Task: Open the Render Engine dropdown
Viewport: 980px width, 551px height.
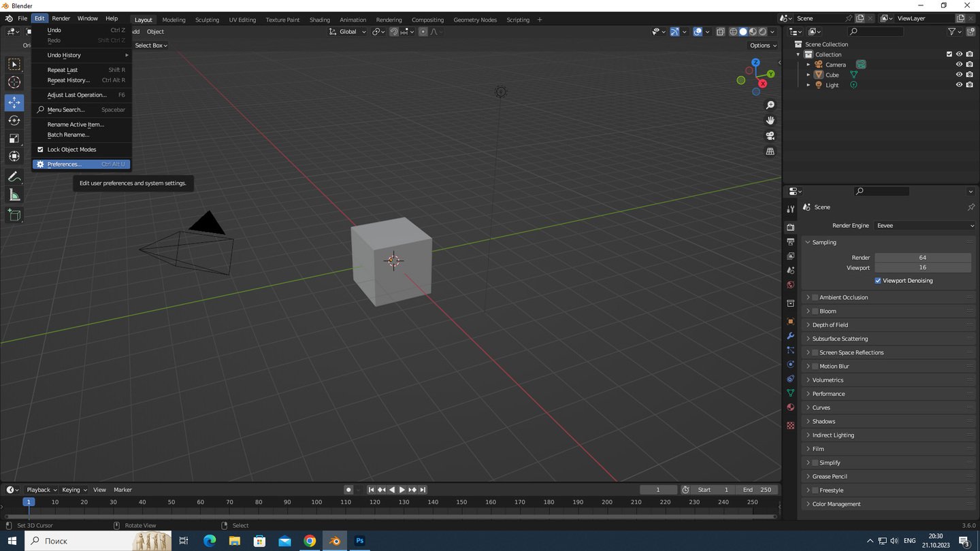Action: pyautogui.click(x=924, y=225)
